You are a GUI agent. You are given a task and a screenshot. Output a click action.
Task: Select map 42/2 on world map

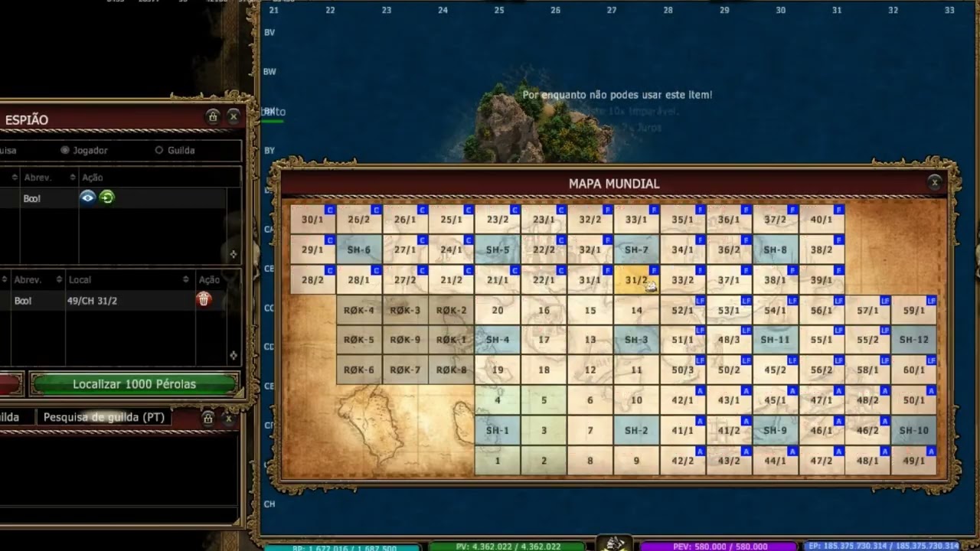tap(682, 461)
